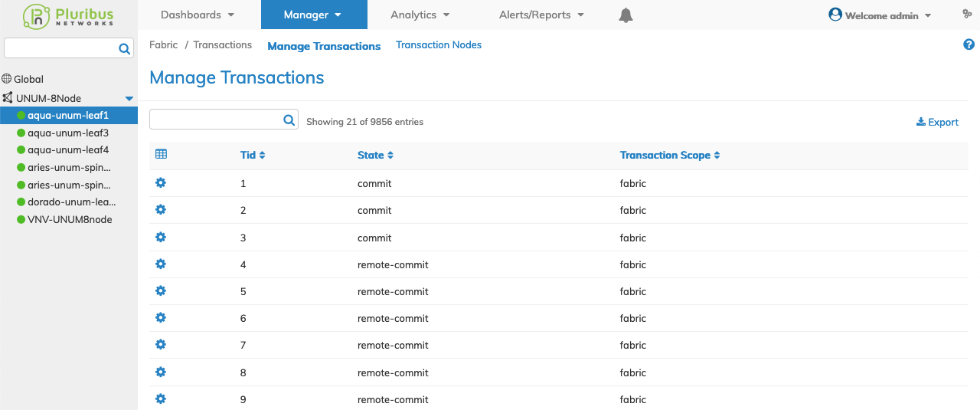This screenshot has width=980, height=410.
Task: Open gear actions for transaction 1
Action: [161, 182]
